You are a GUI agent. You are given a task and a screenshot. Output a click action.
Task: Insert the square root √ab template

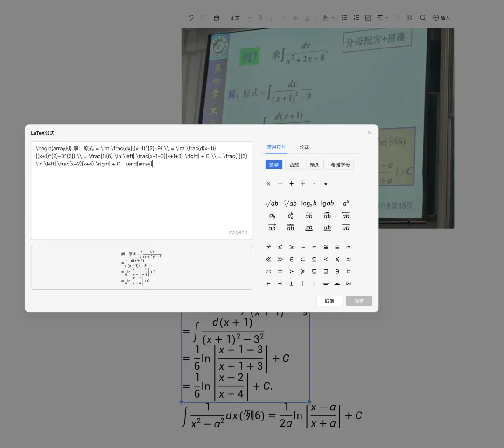click(x=272, y=203)
